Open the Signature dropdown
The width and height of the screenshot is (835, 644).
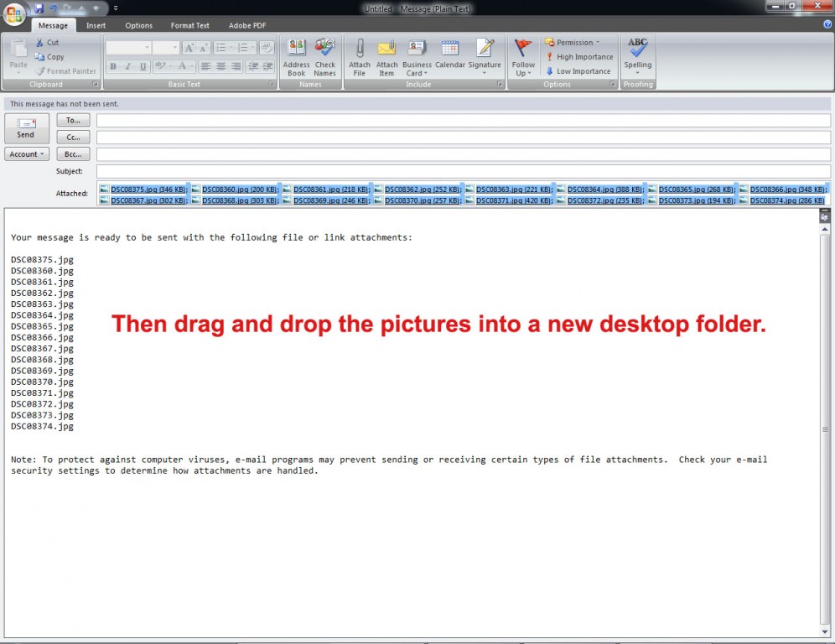(484, 57)
